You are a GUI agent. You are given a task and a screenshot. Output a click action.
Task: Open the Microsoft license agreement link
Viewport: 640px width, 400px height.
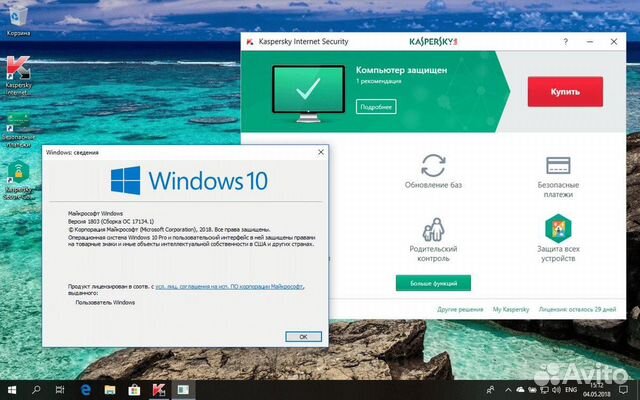tap(229, 287)
